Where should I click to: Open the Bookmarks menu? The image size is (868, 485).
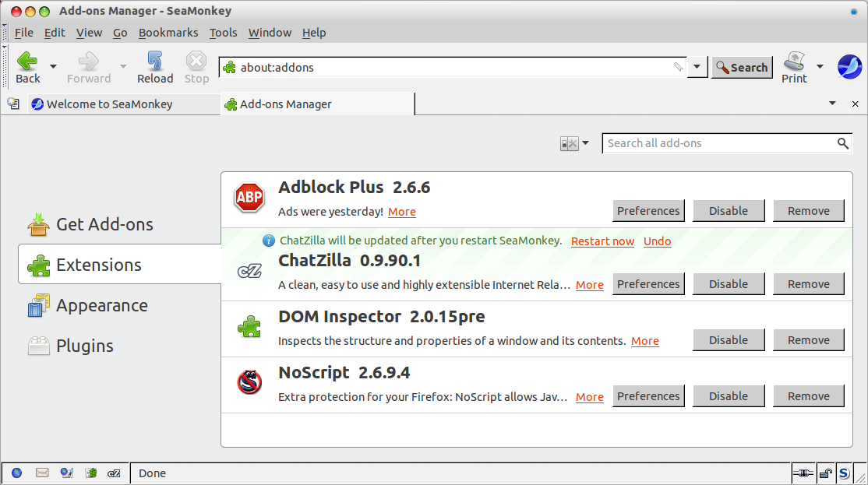(168, 33)
